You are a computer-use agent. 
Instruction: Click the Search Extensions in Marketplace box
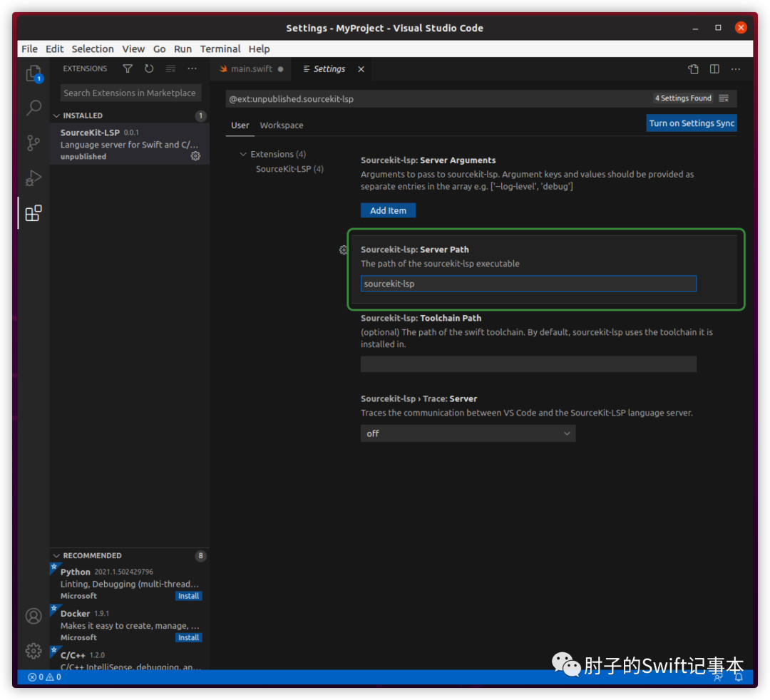point(130,93)
